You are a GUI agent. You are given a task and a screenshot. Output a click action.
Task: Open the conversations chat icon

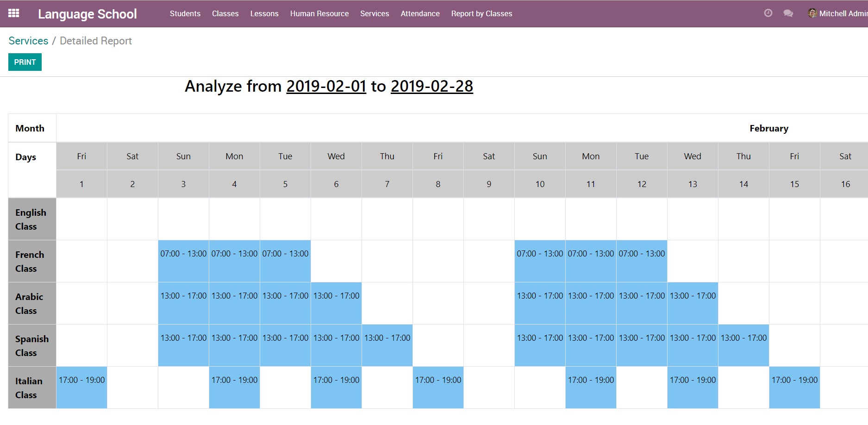[788, 13]
